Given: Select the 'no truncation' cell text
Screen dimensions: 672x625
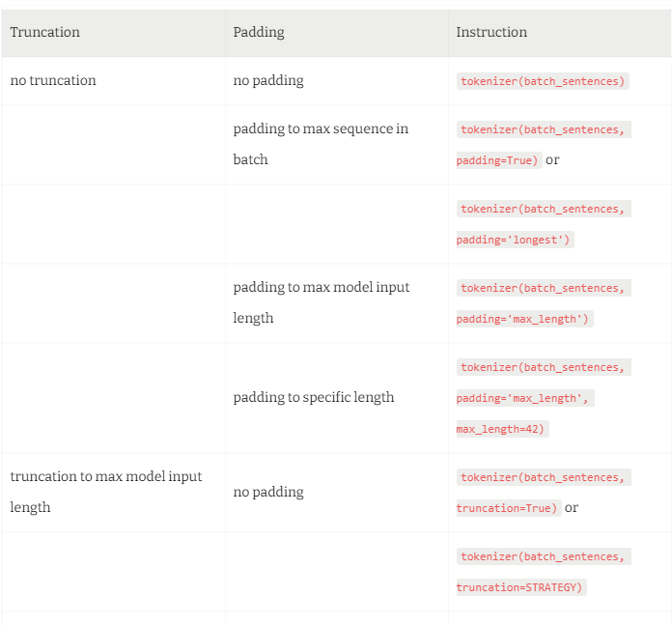Looking at the screenshot, I should [53, 80].
